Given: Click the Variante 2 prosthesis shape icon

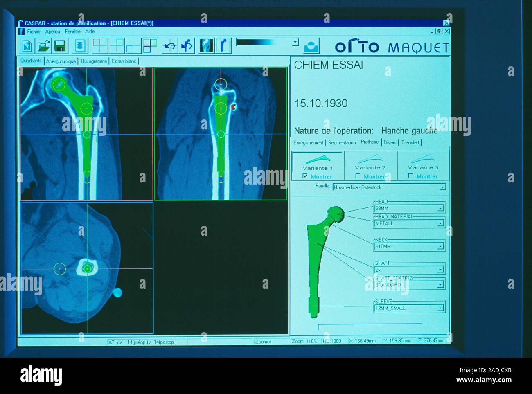Looking at the screenshot, I should point(370,159).
